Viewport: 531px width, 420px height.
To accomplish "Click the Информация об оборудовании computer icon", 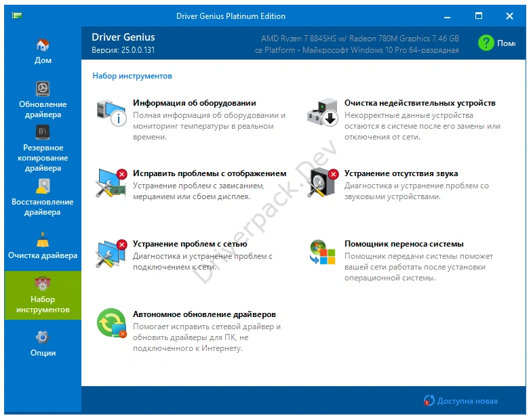I will [x=111, y=113].
